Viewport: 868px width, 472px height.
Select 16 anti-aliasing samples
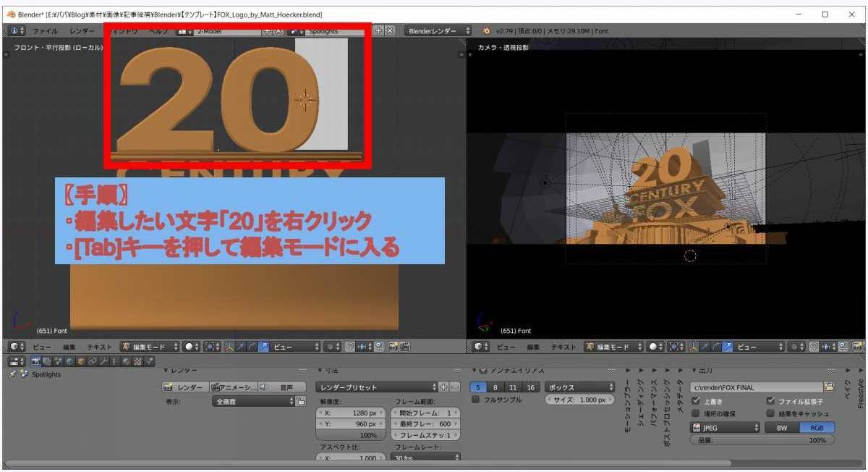pos(531,387)
